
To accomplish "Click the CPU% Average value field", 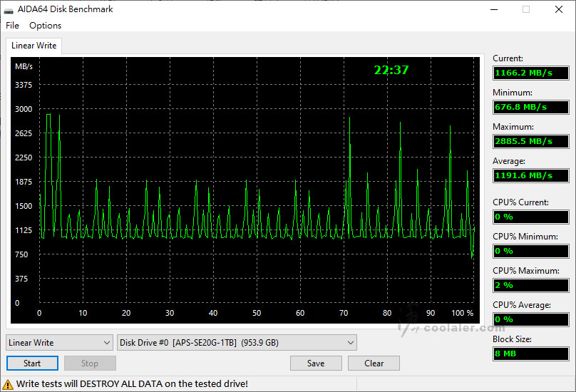I will [x=531, y=319].
